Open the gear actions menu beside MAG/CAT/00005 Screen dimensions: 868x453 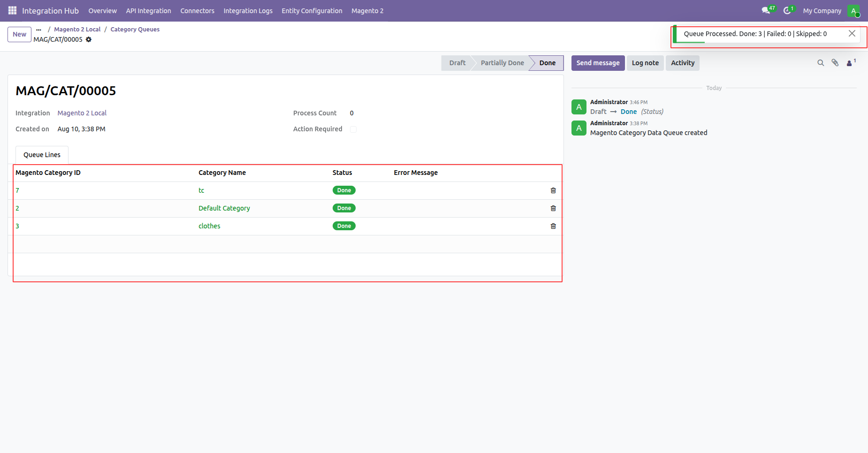click(89, 39)
